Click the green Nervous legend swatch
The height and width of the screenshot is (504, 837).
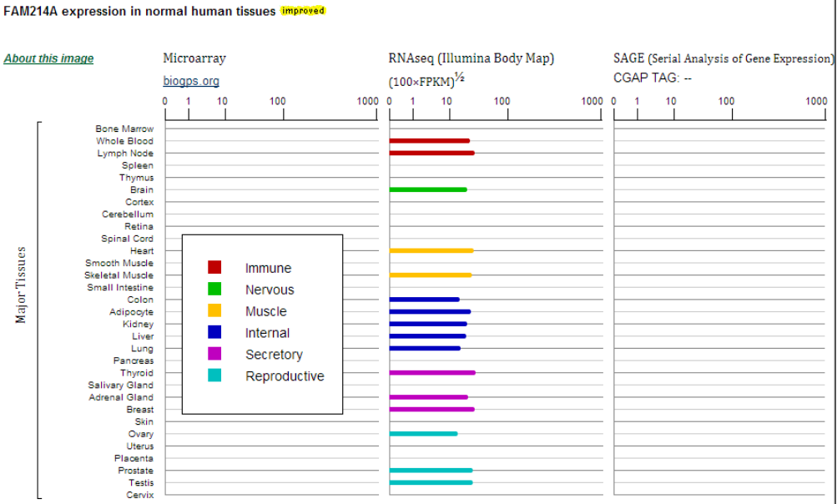[214, 289]
